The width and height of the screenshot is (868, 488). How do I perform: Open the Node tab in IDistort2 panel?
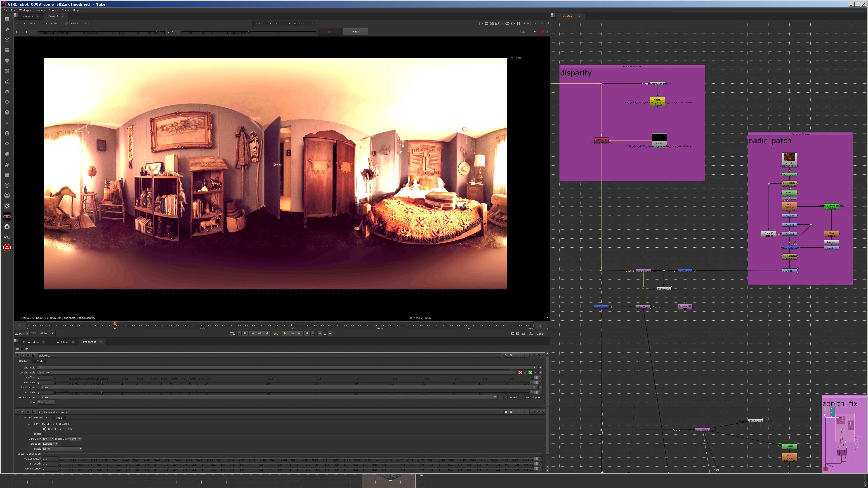(40, 361)
